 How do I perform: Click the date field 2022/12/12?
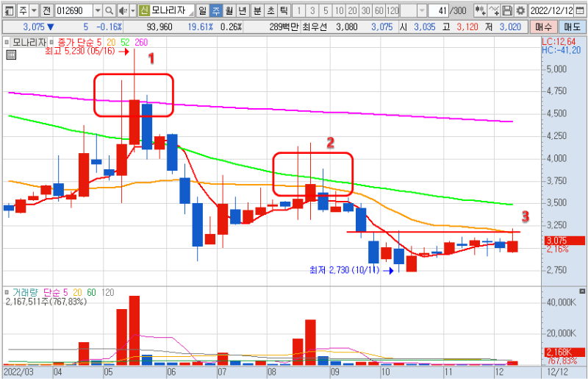(x=551, y=10)
